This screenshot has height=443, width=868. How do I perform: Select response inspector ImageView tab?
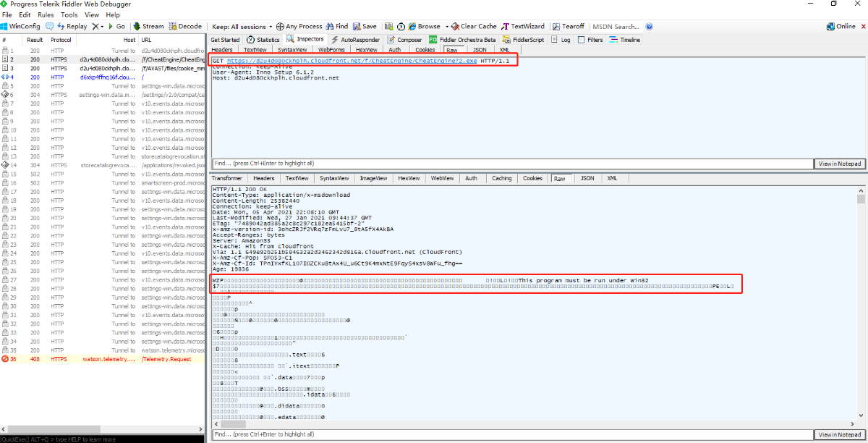tap(373, 178)
